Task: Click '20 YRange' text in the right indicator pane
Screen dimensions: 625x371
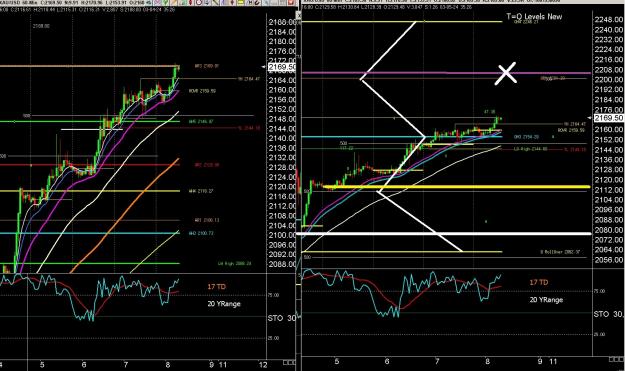Action: (x=546, y=300)
